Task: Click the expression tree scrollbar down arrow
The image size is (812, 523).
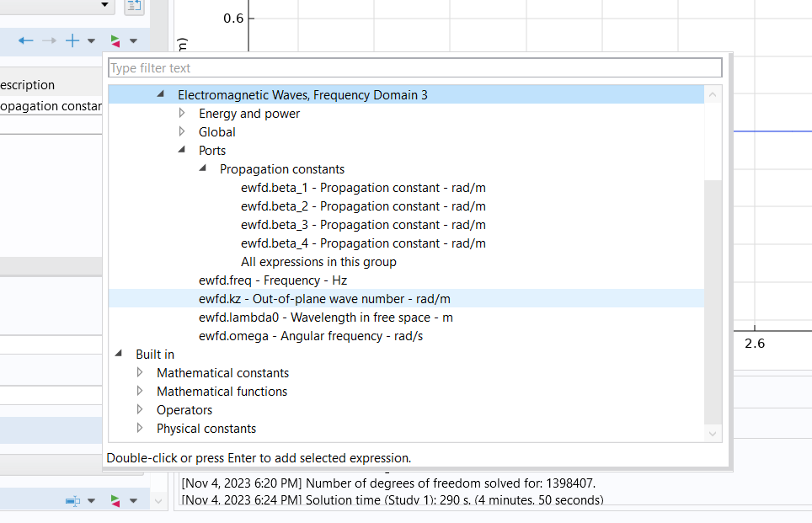Action: 713,433
